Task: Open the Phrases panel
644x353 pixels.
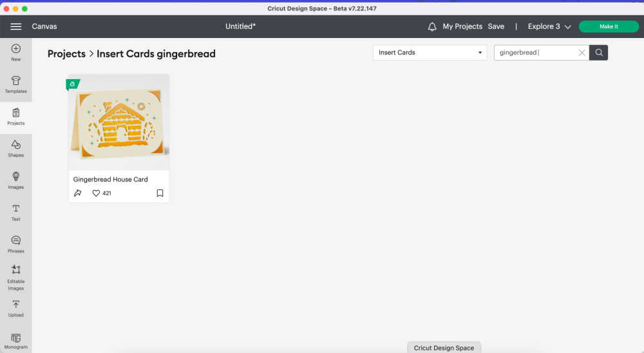Action: (x=16, y=243)
